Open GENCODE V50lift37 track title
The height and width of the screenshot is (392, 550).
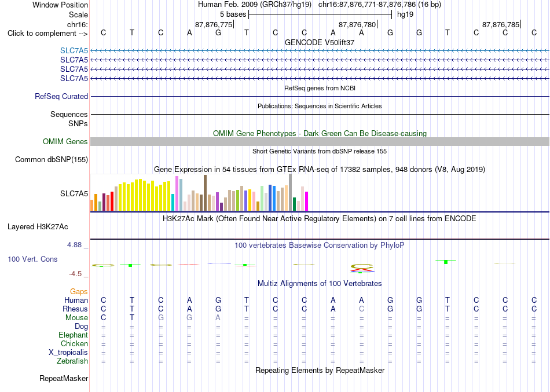pos(320,42)
